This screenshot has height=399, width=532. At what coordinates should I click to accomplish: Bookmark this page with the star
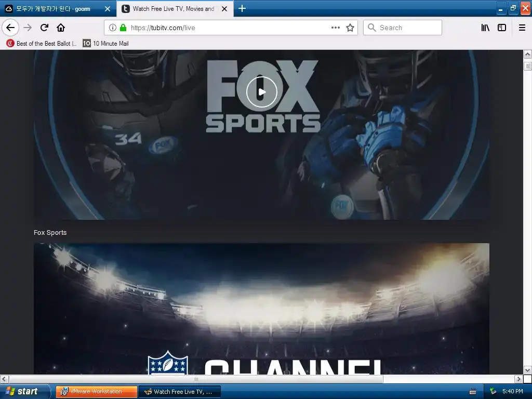[350, 28]
